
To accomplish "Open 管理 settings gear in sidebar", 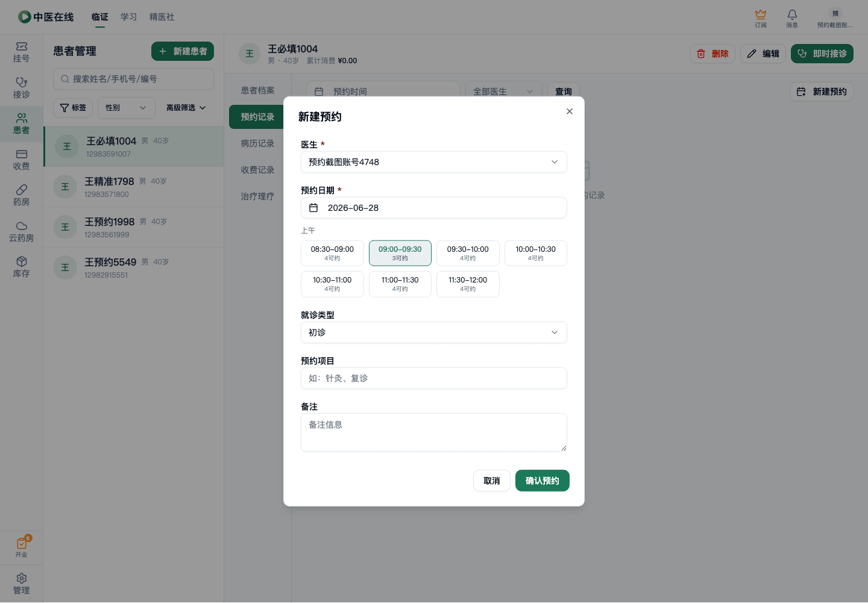I will (x=21, y=584).
